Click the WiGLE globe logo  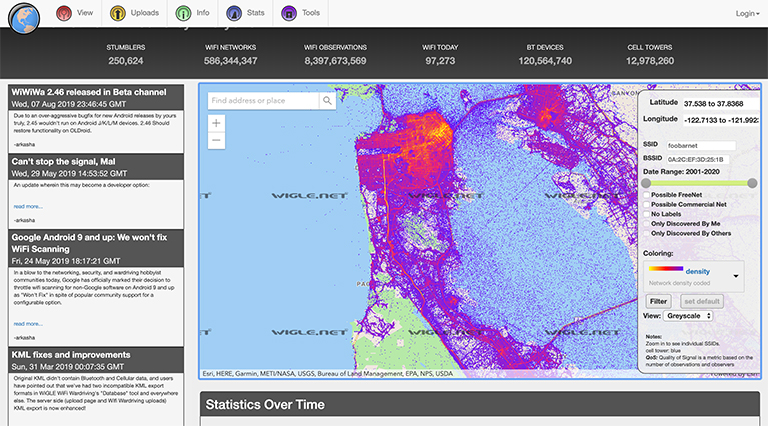click(22, 17)
